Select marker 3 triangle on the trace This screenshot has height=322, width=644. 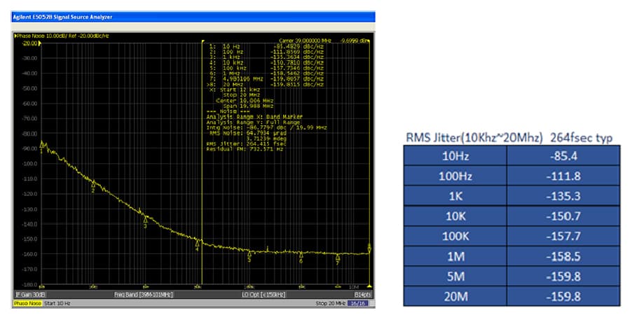(145, 220)
